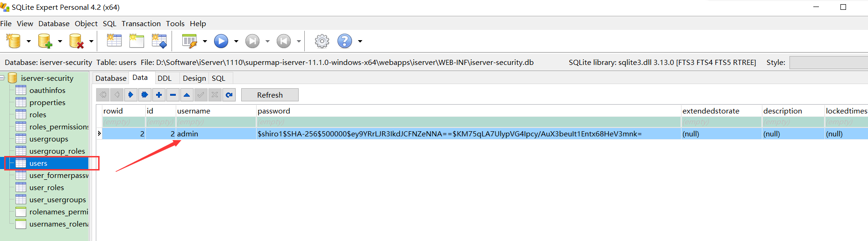Click the username filter field
Image resolution: width=868 pixels, height=241 pixels.
(215, 122)
